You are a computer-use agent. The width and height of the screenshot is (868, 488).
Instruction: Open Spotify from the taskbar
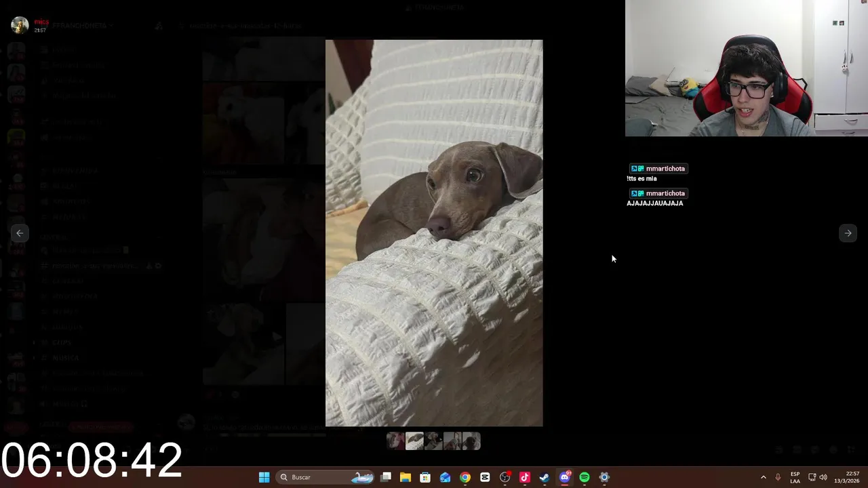tap(584, 477)
